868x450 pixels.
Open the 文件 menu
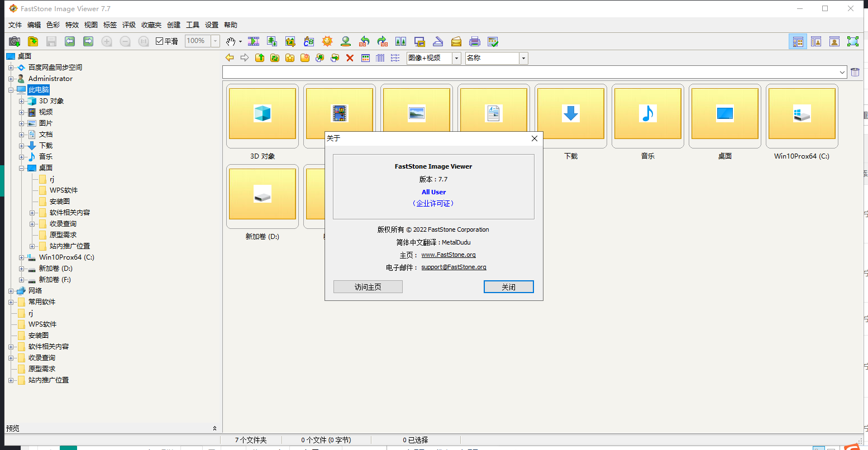tap(15, 25)
